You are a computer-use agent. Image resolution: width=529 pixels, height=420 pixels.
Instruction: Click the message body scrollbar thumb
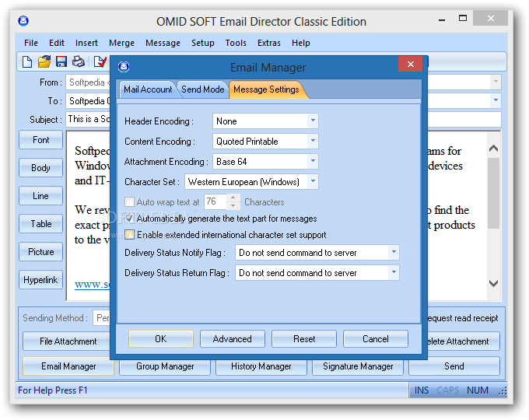click(493, 193)
